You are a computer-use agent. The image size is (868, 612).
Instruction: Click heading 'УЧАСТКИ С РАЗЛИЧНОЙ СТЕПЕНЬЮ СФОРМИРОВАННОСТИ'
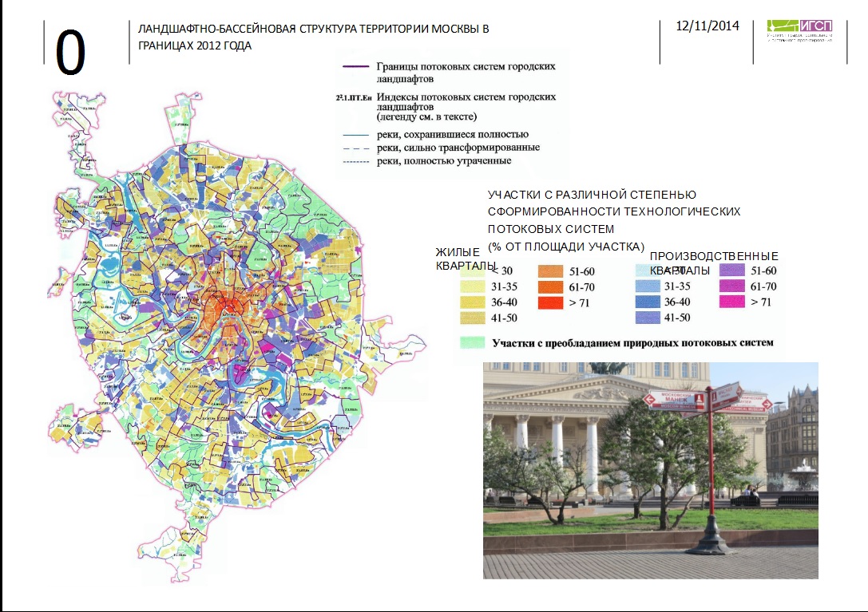point(614,203)
